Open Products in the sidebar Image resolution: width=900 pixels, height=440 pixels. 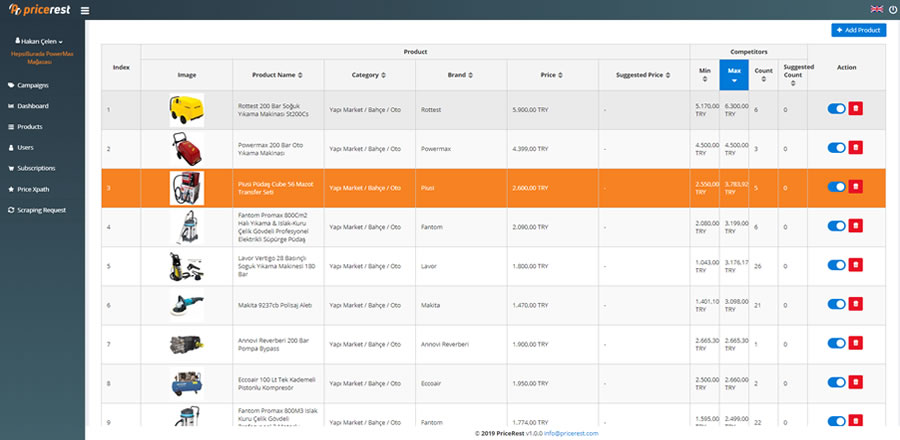(x=26, y=127)
